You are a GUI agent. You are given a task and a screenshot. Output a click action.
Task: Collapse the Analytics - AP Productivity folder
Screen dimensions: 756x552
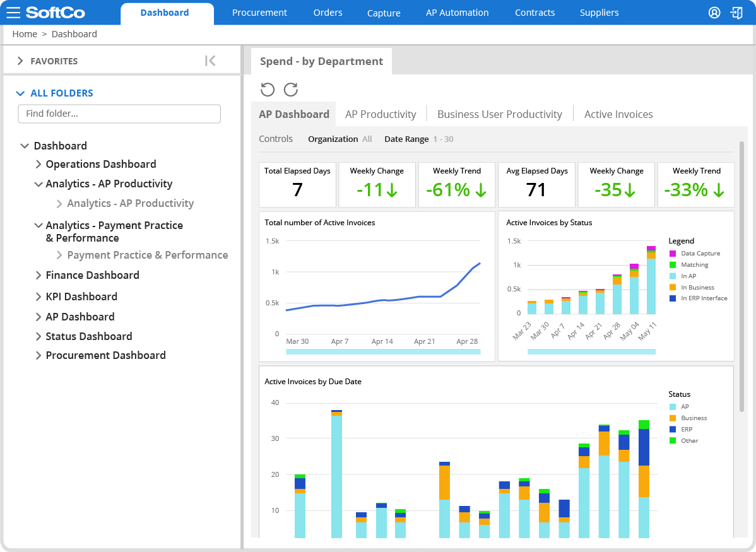pos(38,184)
